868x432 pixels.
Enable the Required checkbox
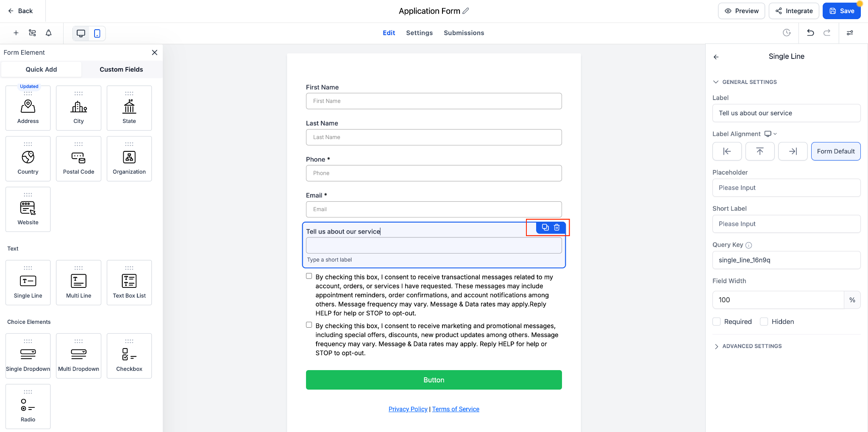[717, 322]
